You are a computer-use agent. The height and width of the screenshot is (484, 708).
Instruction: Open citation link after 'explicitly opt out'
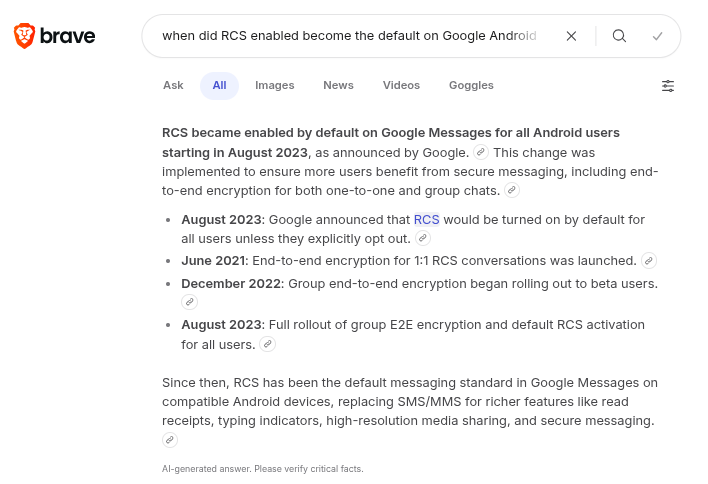coord(423,239)
